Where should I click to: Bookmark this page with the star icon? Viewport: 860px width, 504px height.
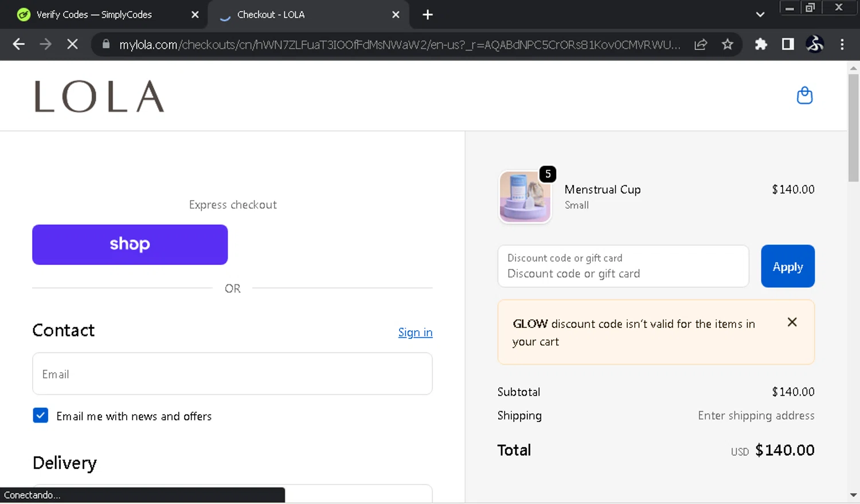pos(728,44)
